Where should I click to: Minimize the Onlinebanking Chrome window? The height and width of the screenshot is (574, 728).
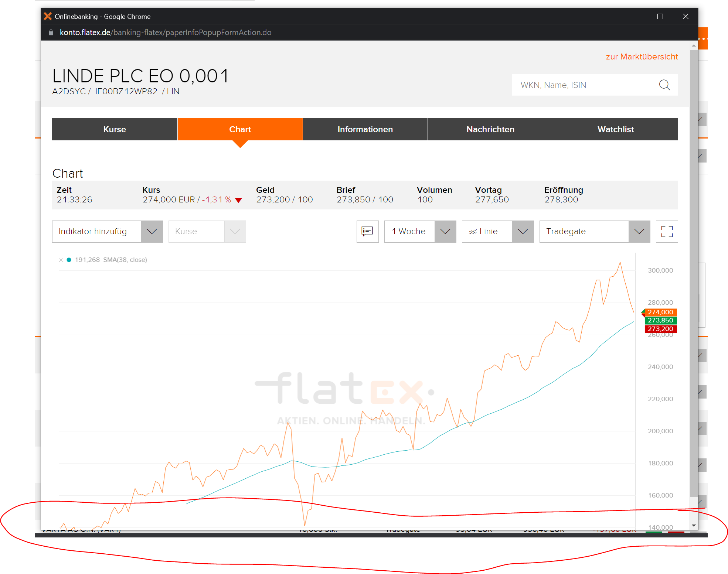pos(635,16)
